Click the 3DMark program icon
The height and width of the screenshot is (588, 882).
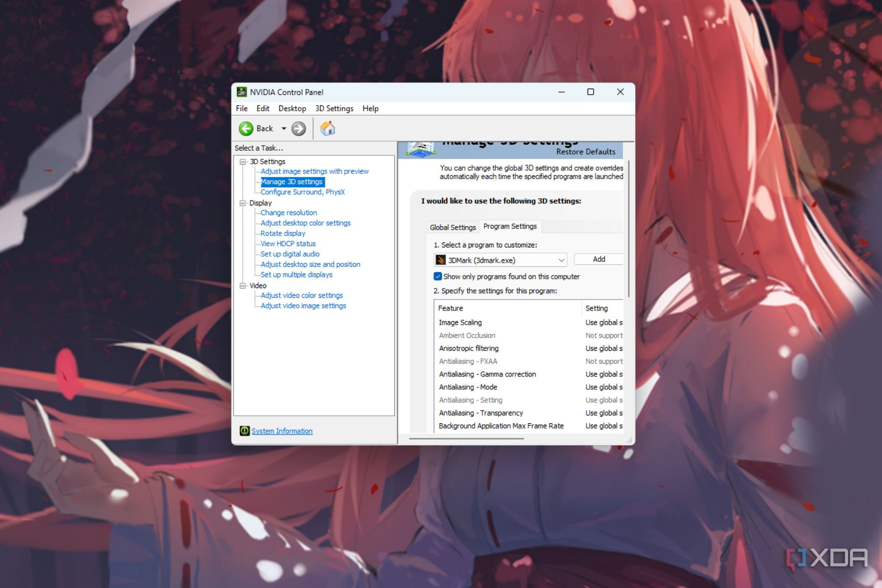tap(440, 260)
